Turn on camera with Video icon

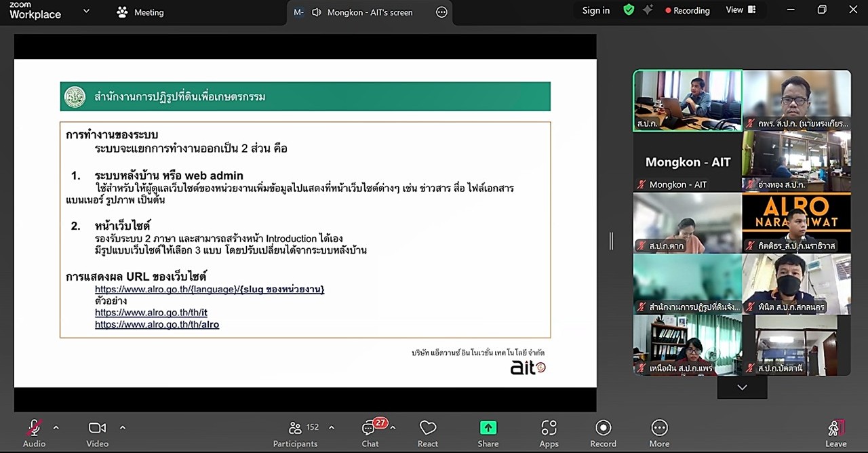(x=97, y=429)
